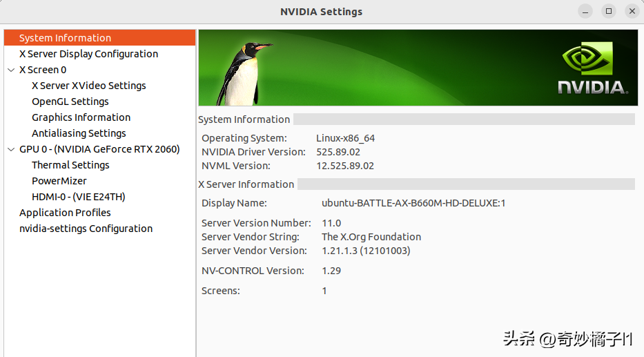Click NV-CONTROL version value 1.29

[331, 271]
